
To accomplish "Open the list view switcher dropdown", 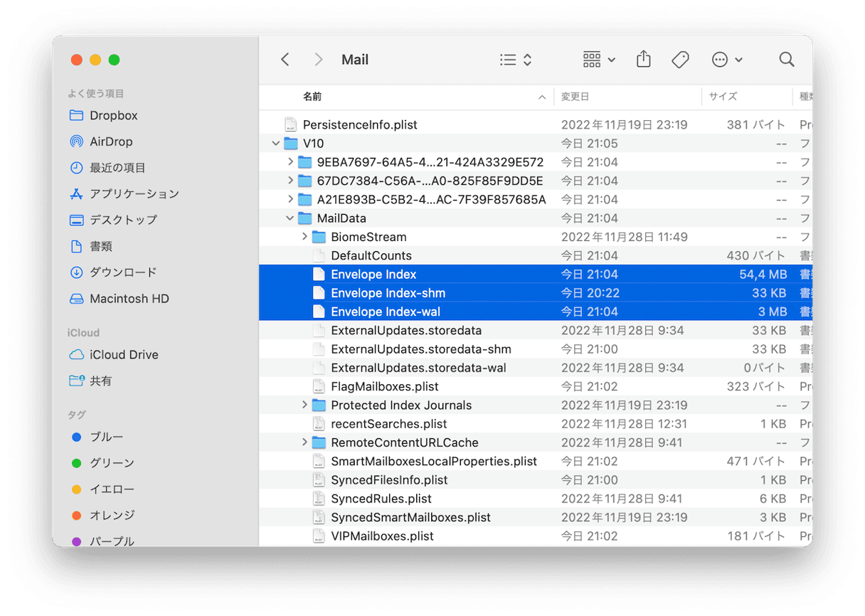I will pyautogui.click(x=516, y=60).
